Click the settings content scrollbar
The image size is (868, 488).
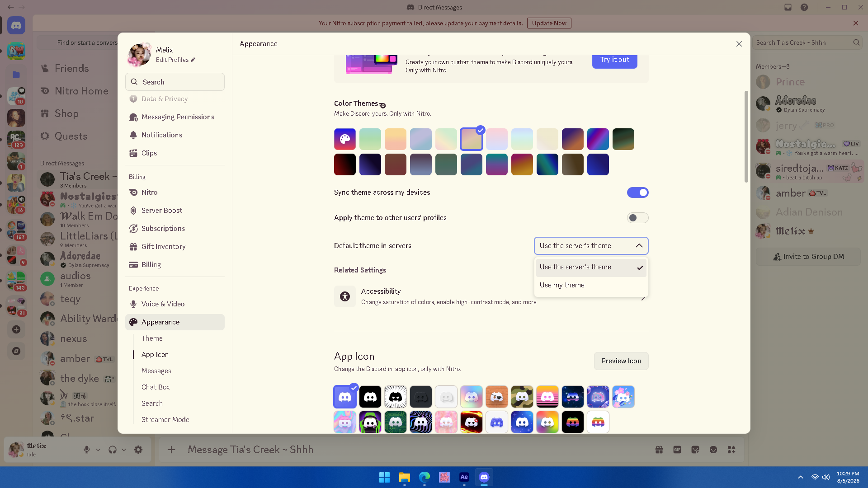point(746,137)
